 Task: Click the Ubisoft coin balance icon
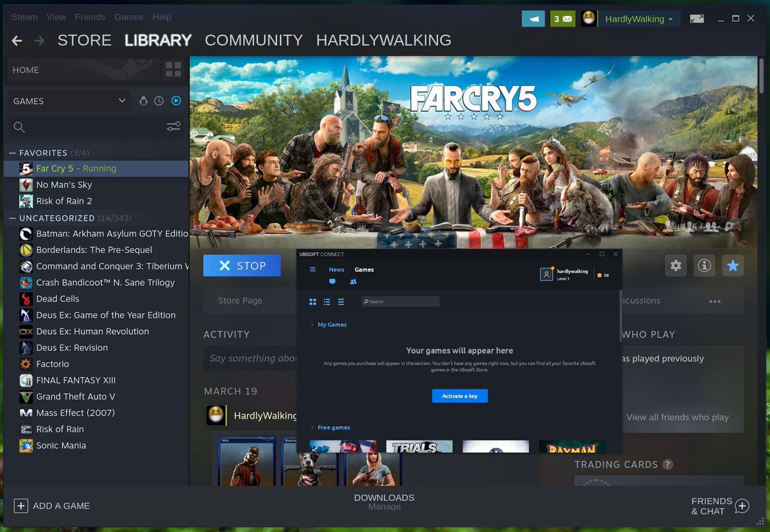click(x=599, y=275)
